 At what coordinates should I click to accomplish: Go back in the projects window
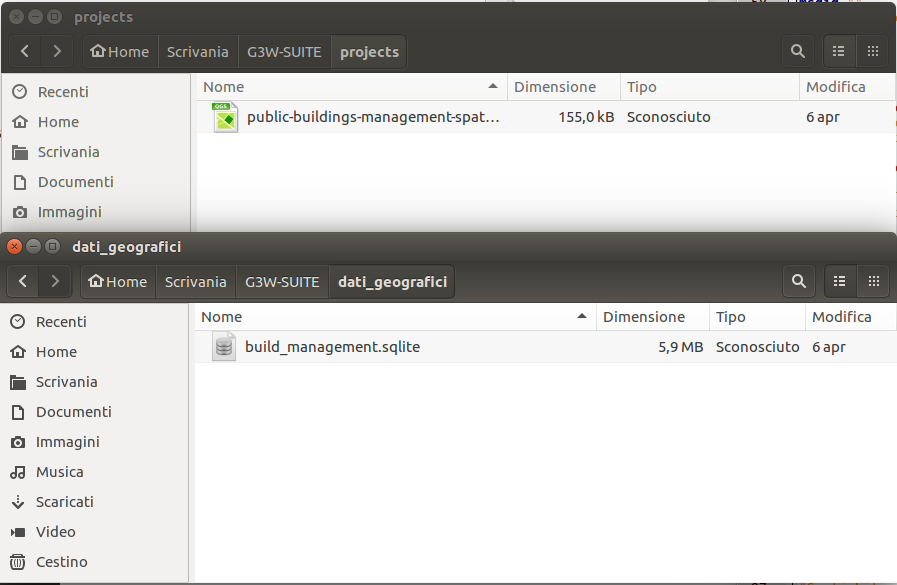click(x=25, y=51)
